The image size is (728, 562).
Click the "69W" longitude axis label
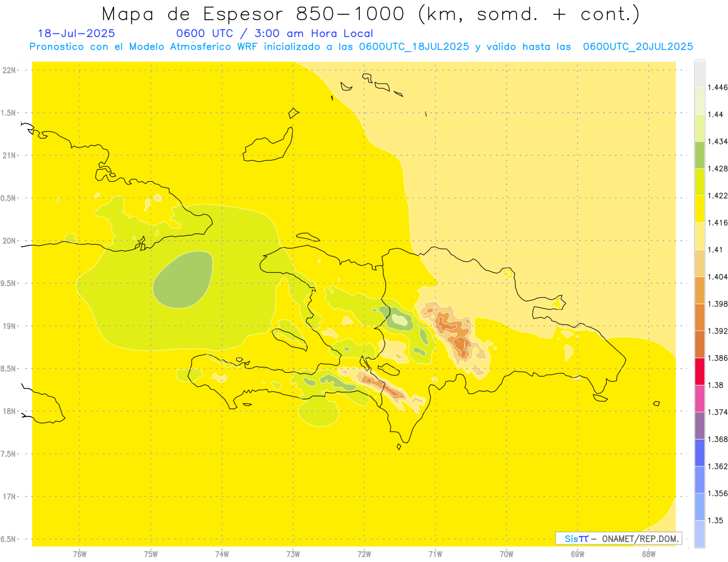[577, 554]
